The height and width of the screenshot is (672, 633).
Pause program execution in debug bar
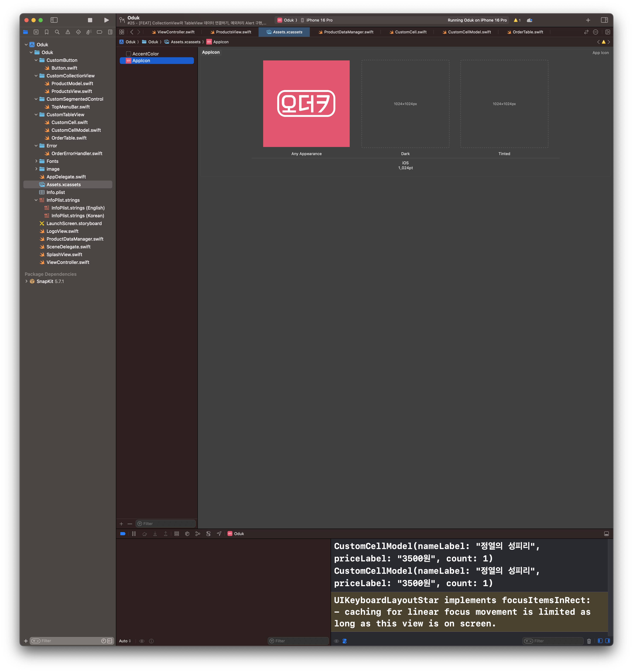pos(134,534)
